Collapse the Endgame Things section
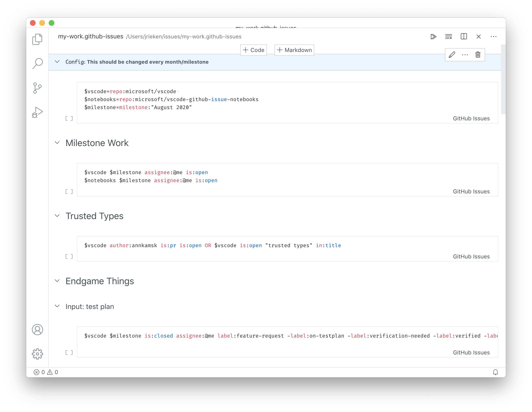Image resolution: width=532 pixels, height=412 pixels. coord(57,281)
